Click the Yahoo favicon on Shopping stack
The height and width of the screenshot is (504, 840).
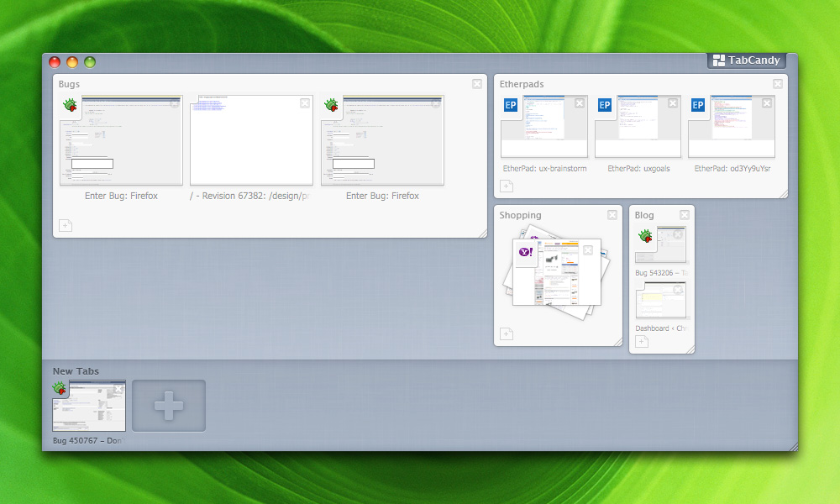[526, 254]
